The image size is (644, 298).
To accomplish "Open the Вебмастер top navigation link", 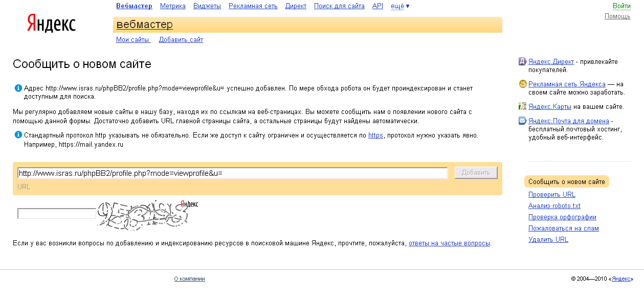I will point(135,6).
